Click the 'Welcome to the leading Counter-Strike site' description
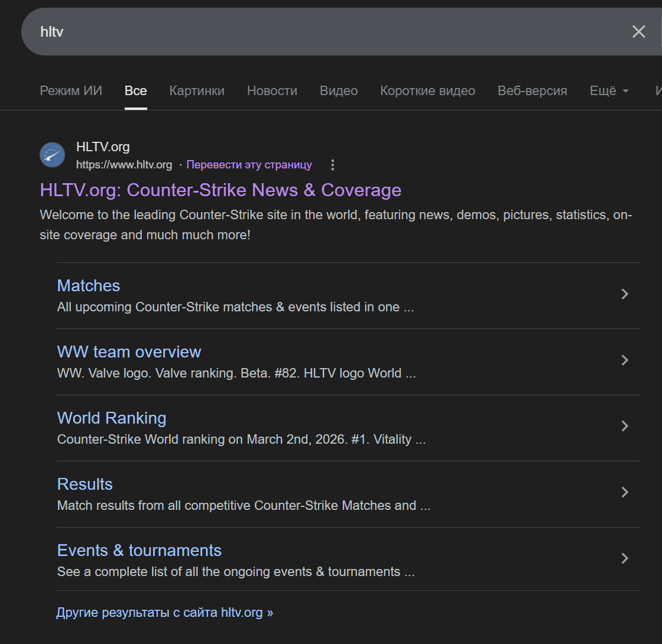 pos(336,225)
